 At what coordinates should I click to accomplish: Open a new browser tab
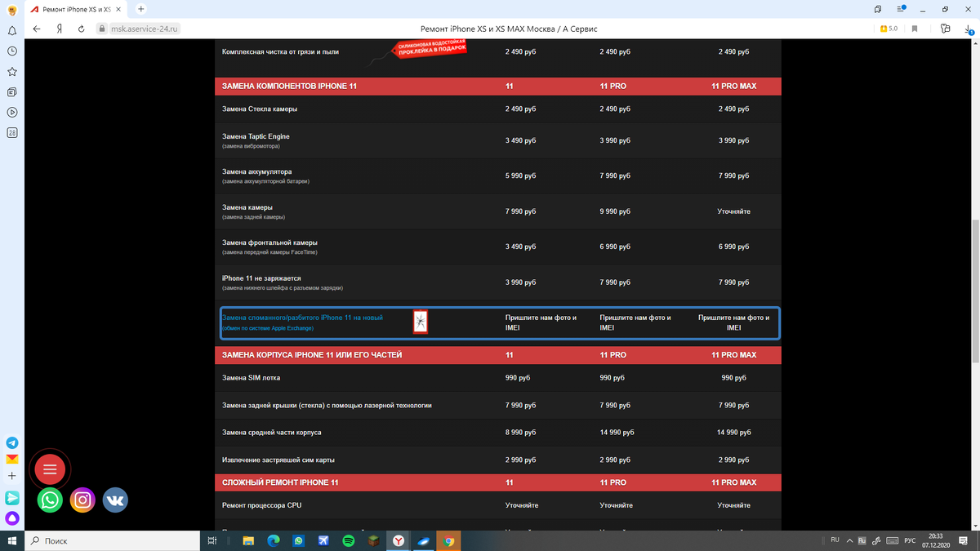click(x=141, y=8)
